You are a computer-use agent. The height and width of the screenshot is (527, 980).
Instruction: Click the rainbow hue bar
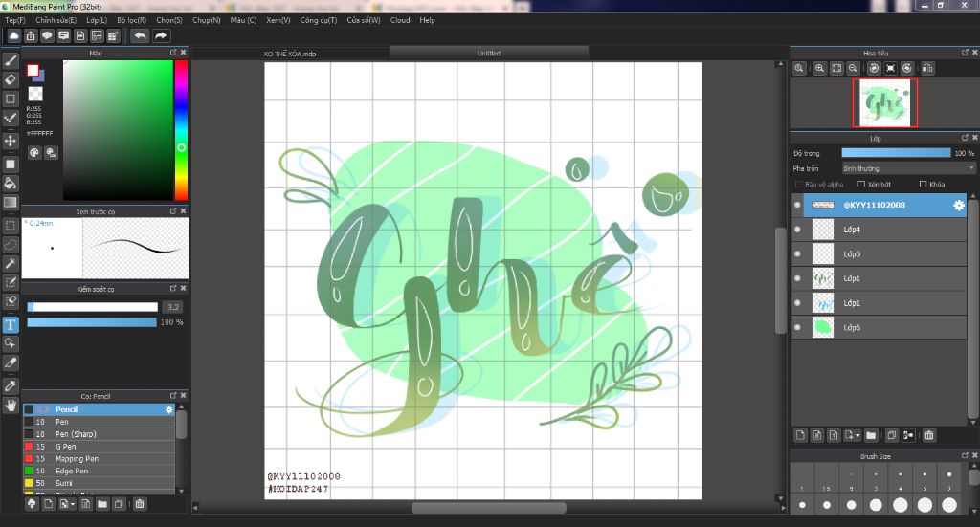point(181,130)
